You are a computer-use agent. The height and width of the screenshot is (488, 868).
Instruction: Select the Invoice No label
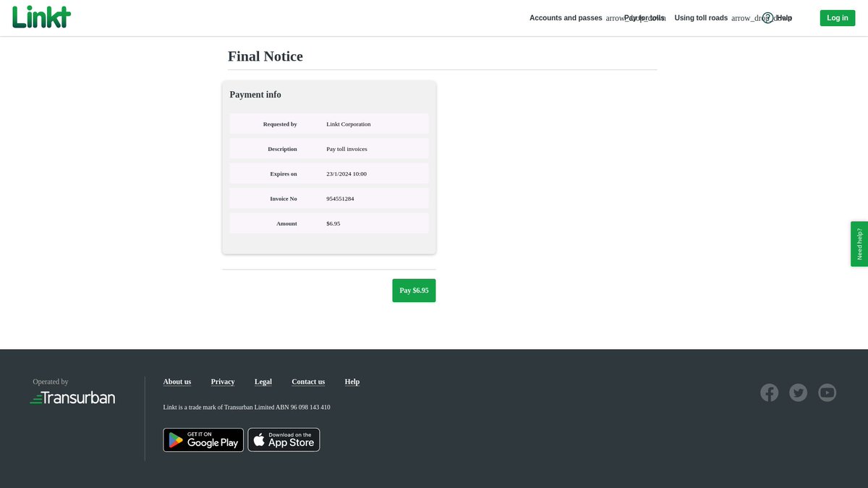click(284, 199)
